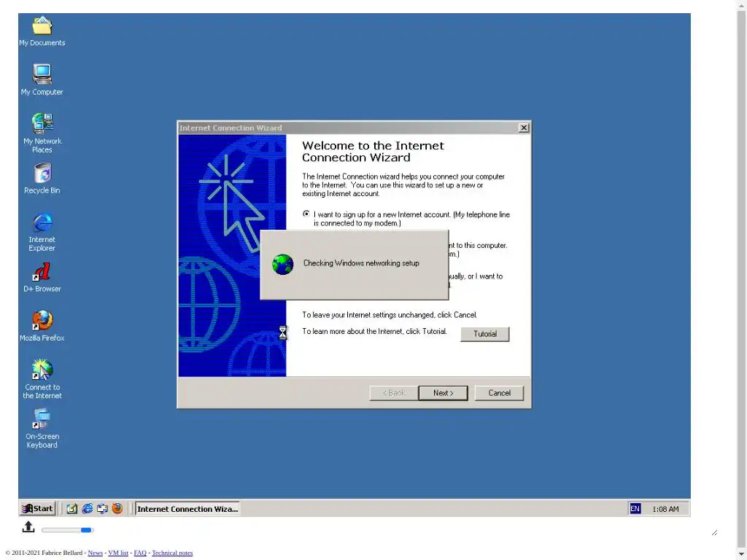Open the FAQ link in footer
Screen dimensions: 747x560
click(140, 553)
